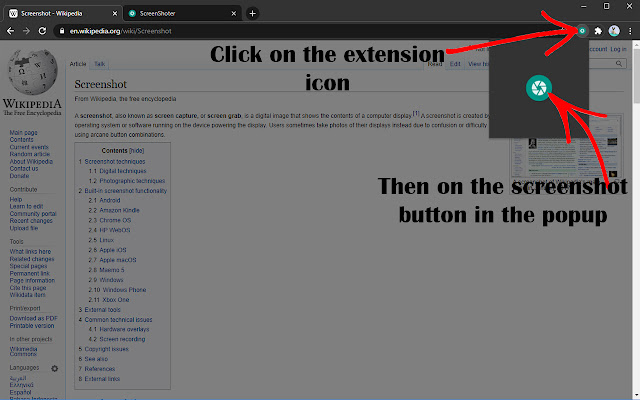Jump to Chrome OS contents entry

click(x=110, y=220)
